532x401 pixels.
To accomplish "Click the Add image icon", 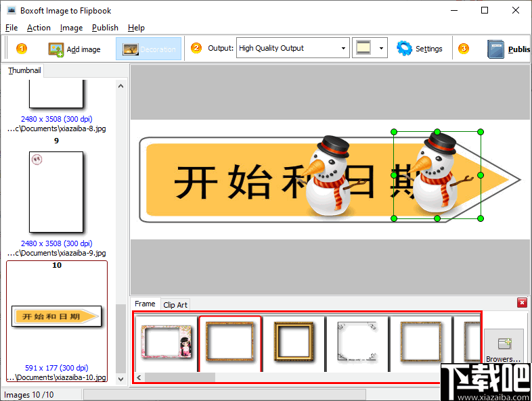I will pos(56,49).
